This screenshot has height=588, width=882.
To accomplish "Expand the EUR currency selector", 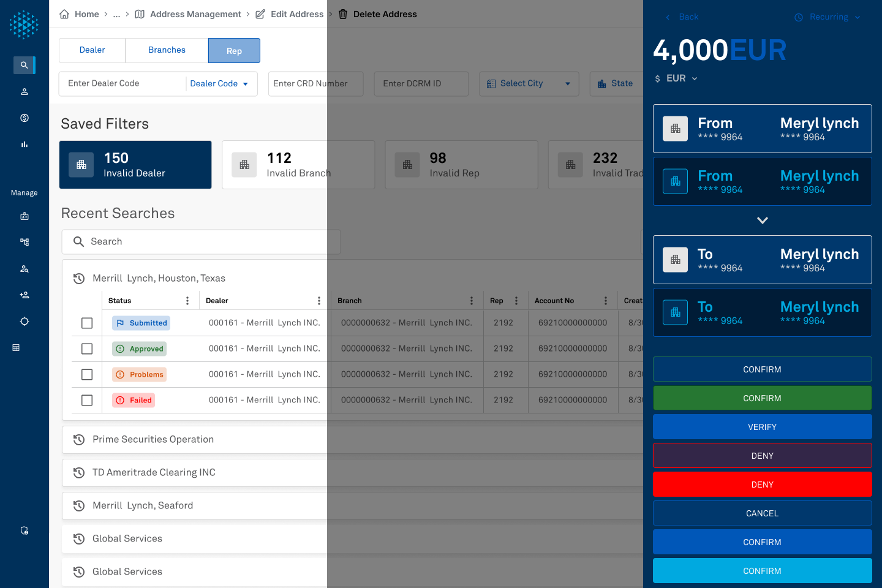I will click(x=676, y=78).
